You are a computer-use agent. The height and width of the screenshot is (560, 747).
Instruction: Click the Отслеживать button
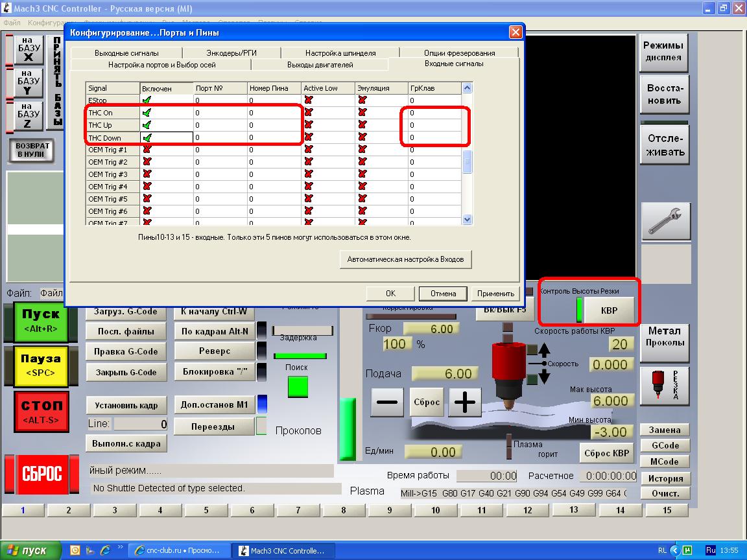point(665,145)
